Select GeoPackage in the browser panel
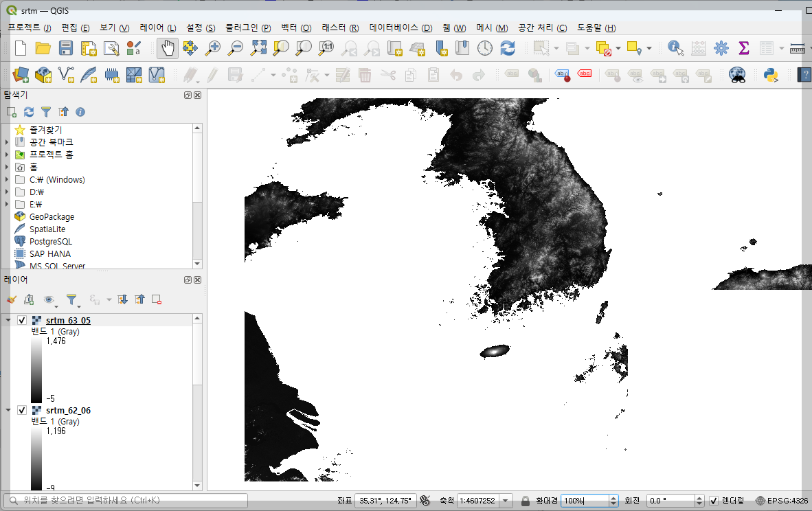The height and width of the screenshot is (511, 812). click(x=52, y=217)
